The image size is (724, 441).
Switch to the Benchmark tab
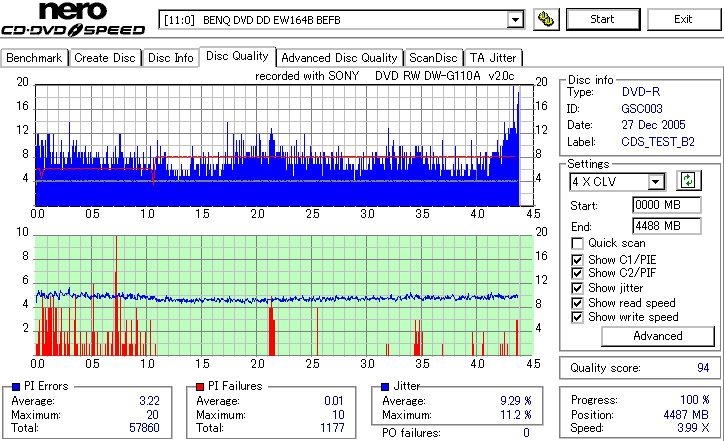point(34,58)
